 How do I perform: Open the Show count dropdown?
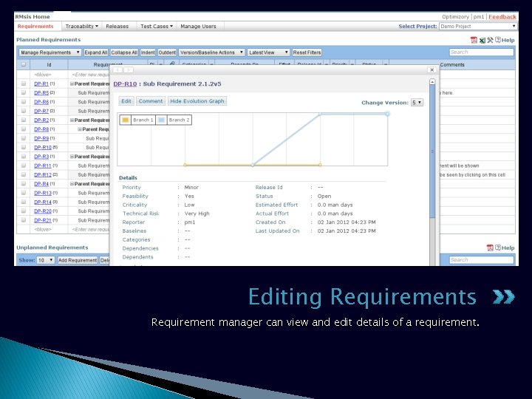pyautogui.click(x=45, y=260)
